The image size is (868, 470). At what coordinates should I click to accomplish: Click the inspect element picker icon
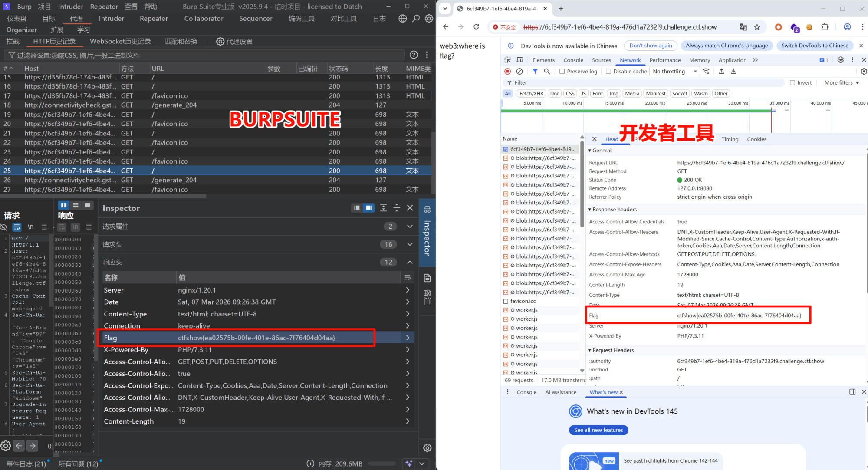(507, 60)
